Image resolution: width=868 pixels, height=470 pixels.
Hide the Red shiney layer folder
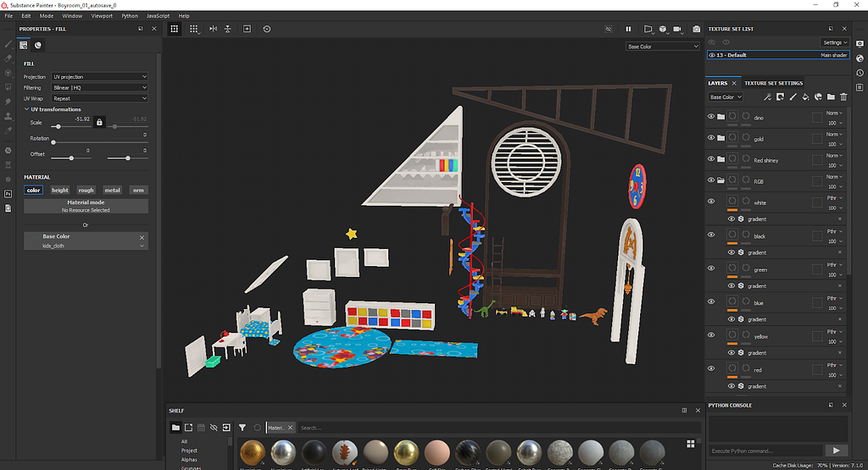pyautogui.click(x=711, y=159)
